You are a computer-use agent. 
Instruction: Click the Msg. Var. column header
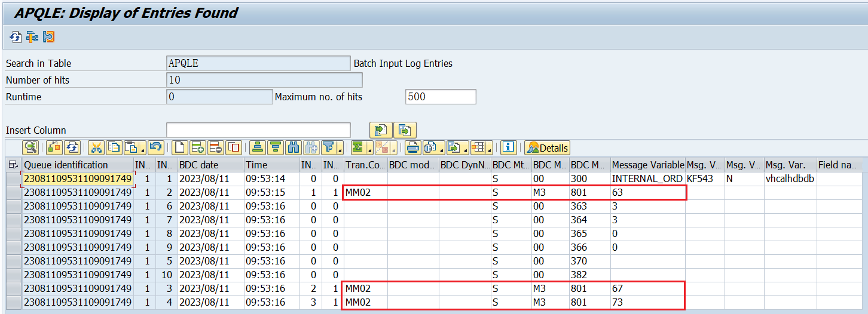(790, 165)
